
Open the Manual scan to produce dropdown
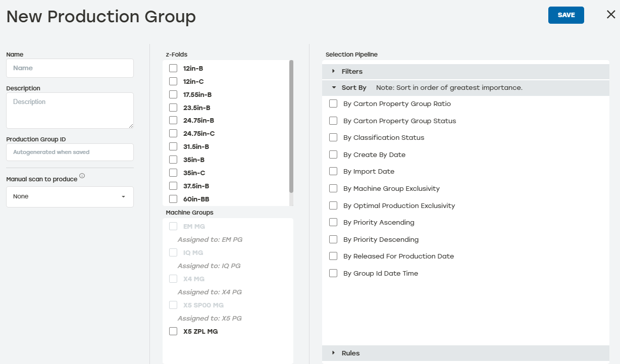click(x=70, y=196)
